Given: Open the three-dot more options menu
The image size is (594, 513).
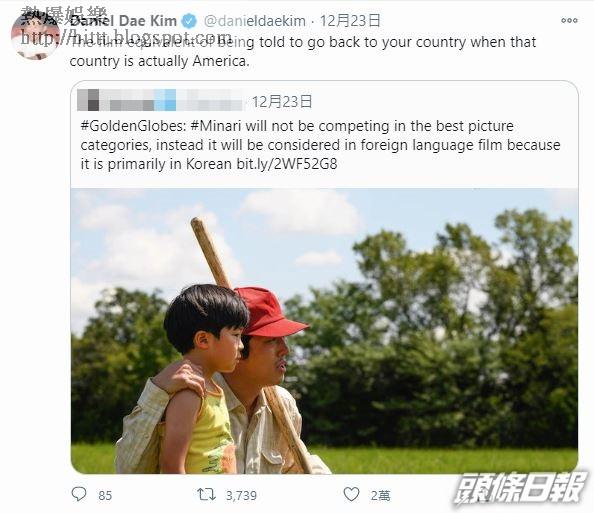Looking at the screenshot, I should pyautogui.click(x=569, y=20).
